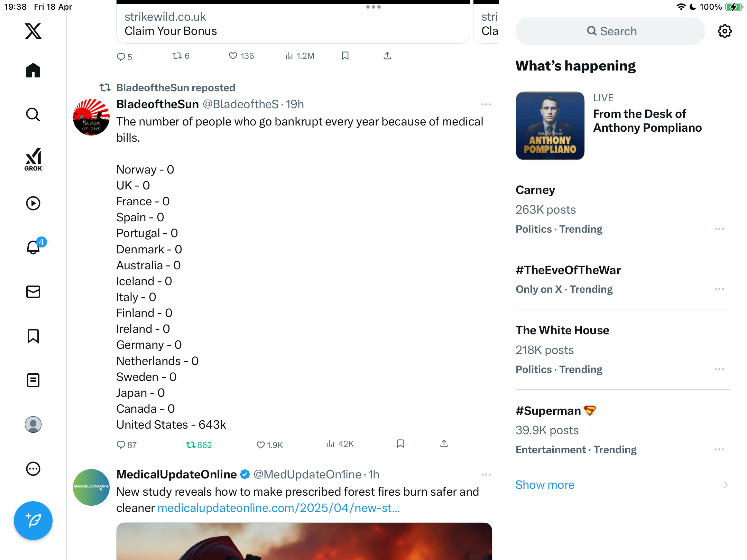Open the Grok assistant in the sidebar
747x560 pixels.
point(33,159)
